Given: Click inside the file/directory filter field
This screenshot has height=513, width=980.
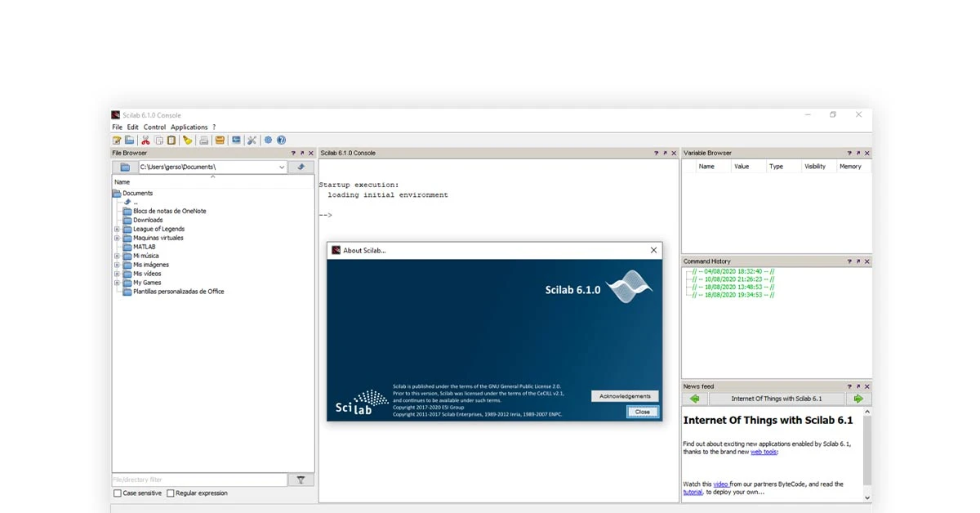Looking at the screenshot, I should 199,480.
